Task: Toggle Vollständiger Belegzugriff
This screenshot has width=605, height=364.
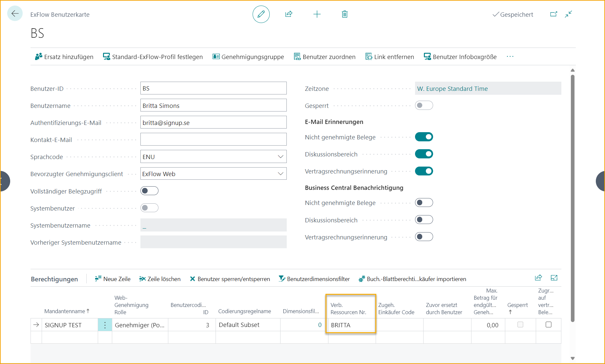Action: click(x=149, y=191)
